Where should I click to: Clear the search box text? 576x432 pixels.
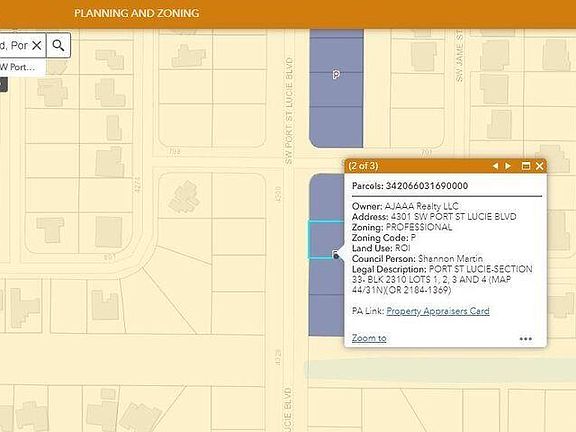pyautogui.click(x=37, y=45)
